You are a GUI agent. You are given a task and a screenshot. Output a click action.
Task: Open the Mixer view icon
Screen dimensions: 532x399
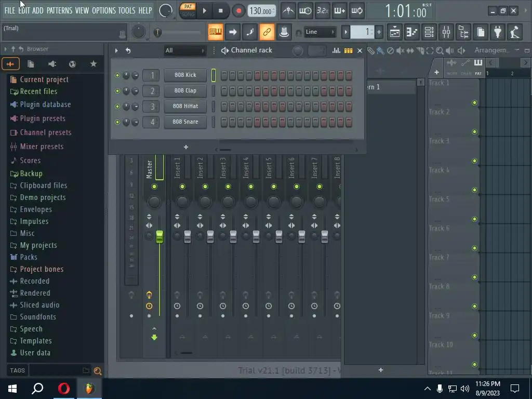(x=446, y=32)
